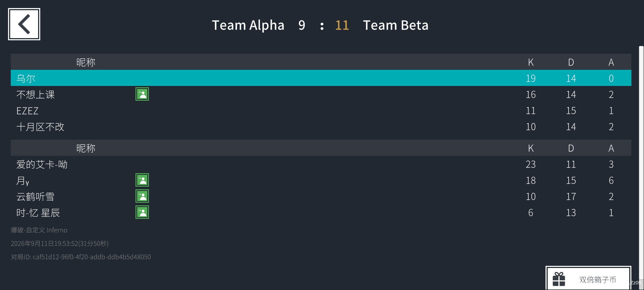Select player row 爱的艾卡-呦
Image resolution: width=644 pixels, height=290 pixels.
pyautogui.click(x=321, y=164)
